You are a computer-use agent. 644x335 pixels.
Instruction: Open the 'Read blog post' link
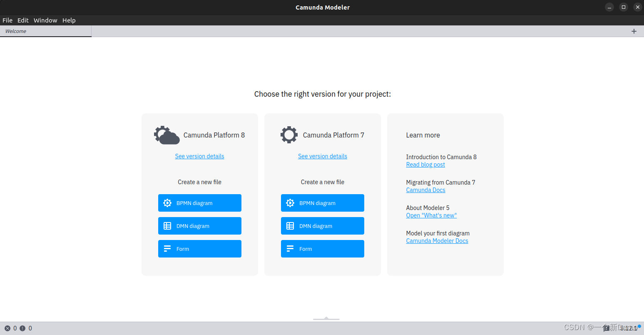point(425,165)
